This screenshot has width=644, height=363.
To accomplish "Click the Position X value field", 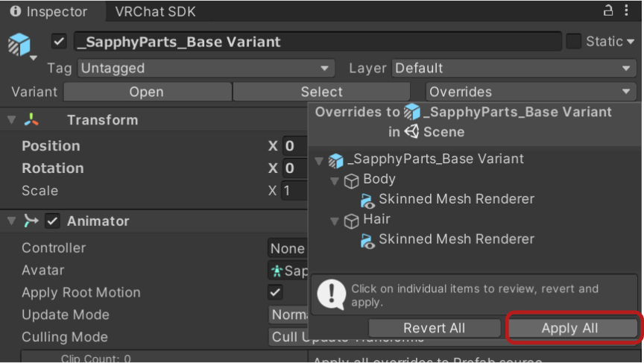I will point(295,146).
